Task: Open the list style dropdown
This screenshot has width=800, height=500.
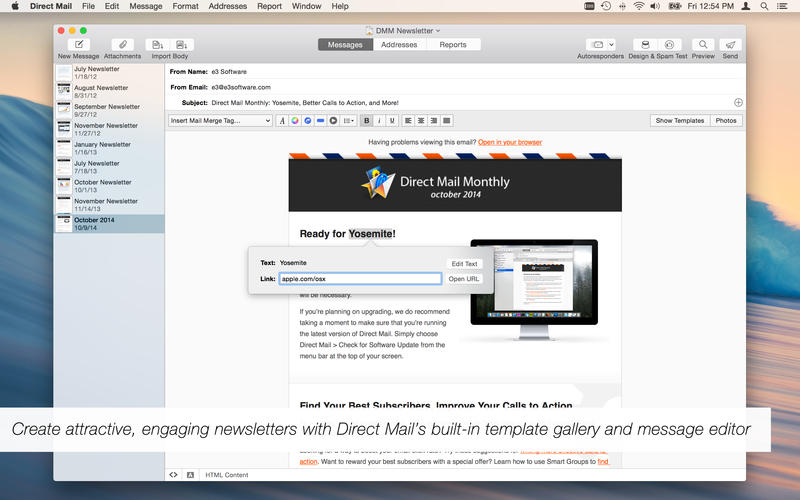Action: (x=348, y=121)
